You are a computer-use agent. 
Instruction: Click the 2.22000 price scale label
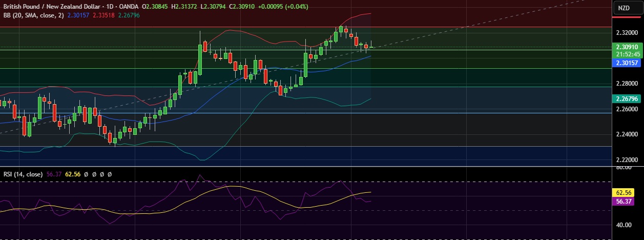pyautogui.click(x=627, y=161)
